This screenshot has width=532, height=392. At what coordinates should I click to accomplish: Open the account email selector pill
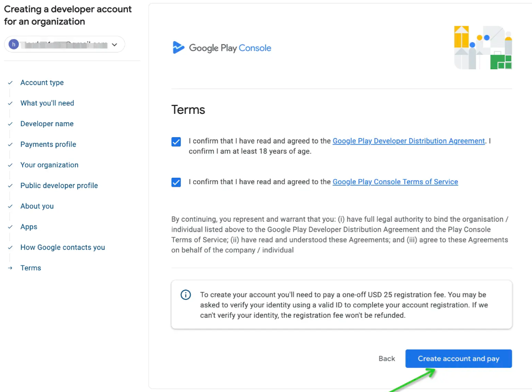[64, 45]
